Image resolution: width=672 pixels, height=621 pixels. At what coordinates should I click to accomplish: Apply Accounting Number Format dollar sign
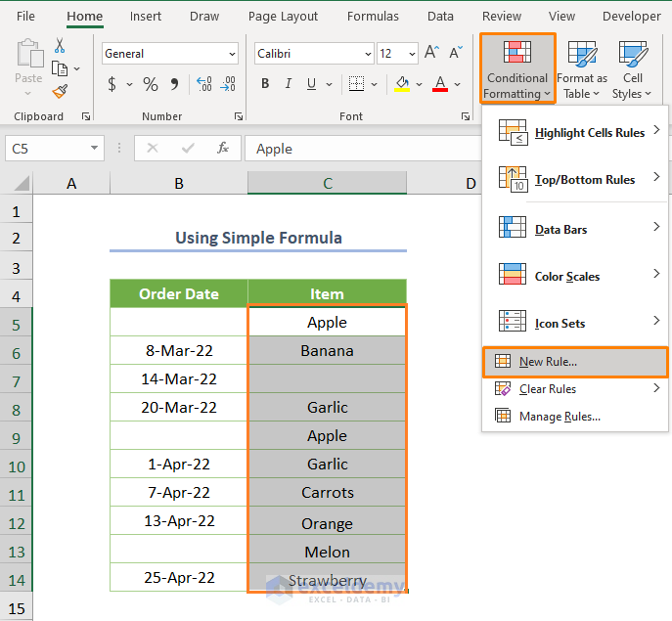(x=112, y=84)
